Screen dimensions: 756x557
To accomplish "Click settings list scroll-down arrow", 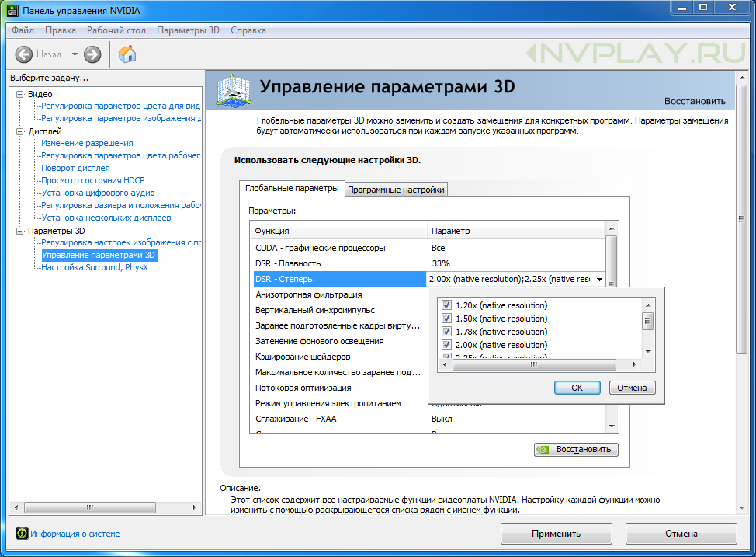I will 612,426.
